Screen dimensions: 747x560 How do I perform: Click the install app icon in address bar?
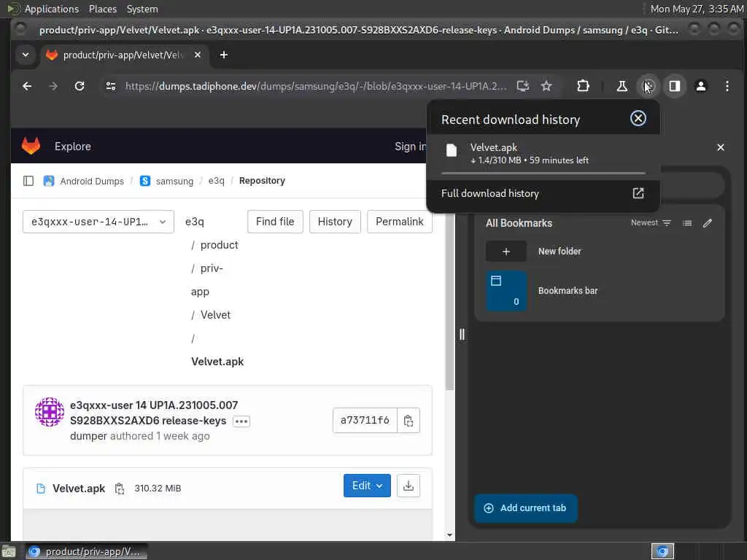[522, 86]
